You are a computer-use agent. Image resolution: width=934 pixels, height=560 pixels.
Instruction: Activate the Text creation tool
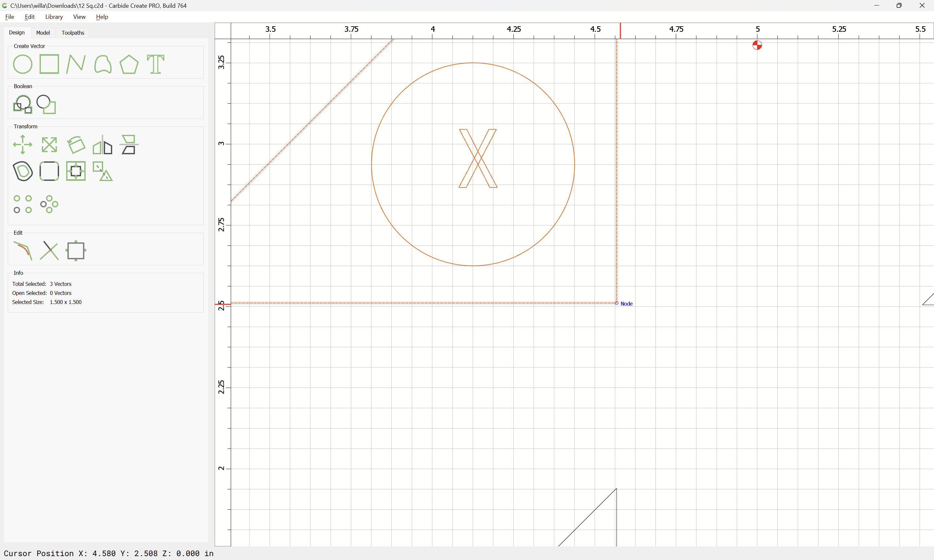[156, 64]
